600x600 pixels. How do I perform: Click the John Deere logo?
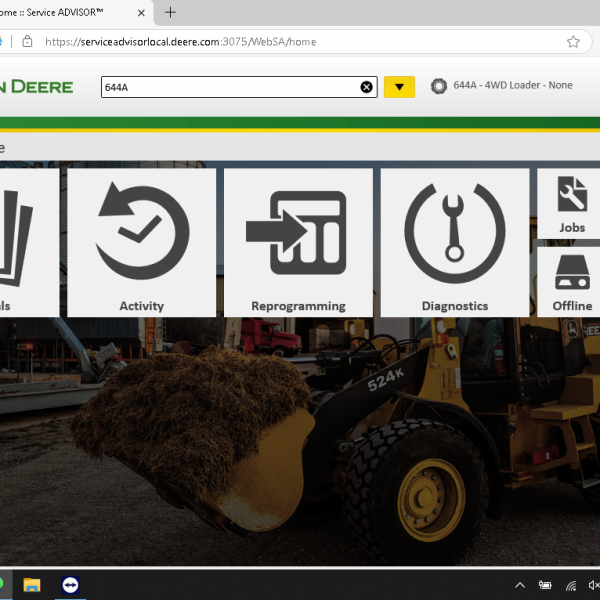coord(36,87)
